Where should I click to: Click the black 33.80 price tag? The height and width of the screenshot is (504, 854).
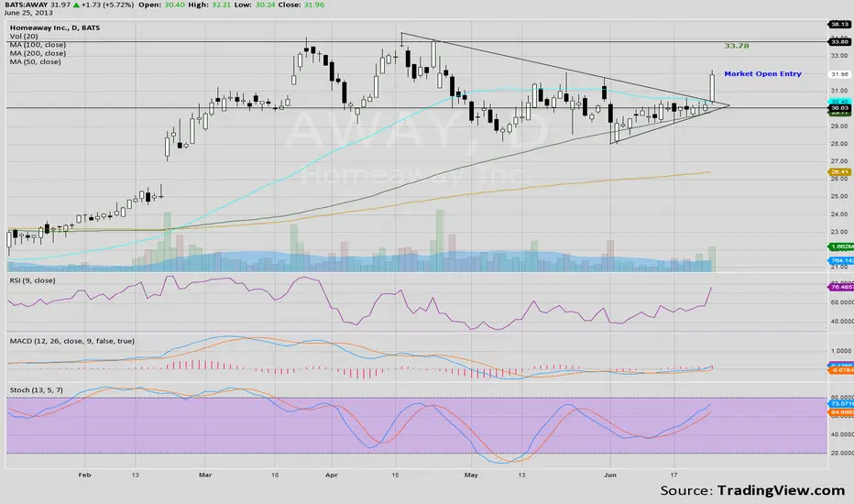839,41
